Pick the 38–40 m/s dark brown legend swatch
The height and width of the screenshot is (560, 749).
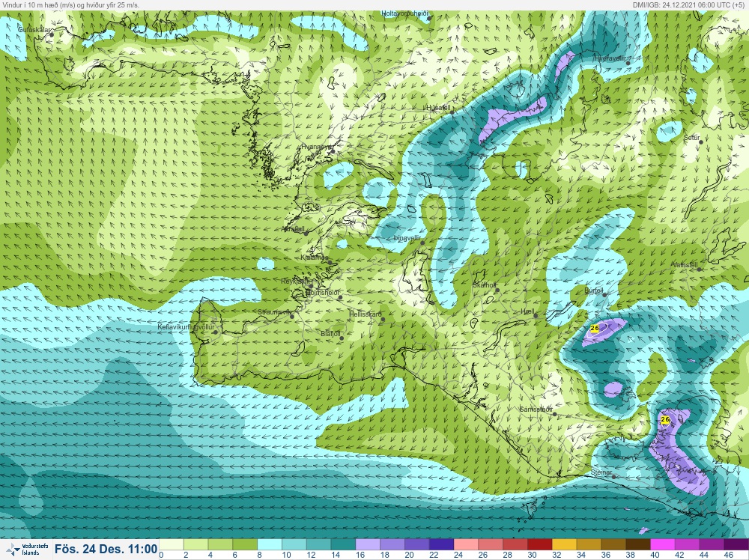[x=639, y=545]
